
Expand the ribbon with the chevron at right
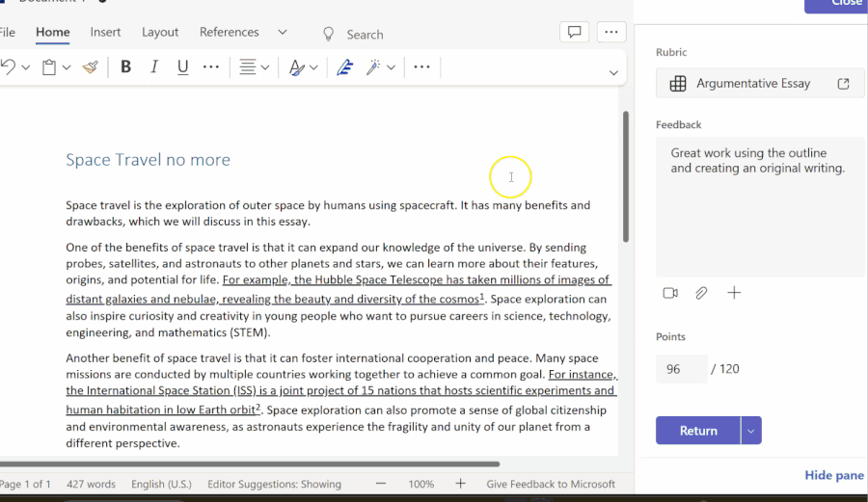[x=613, y=73]
